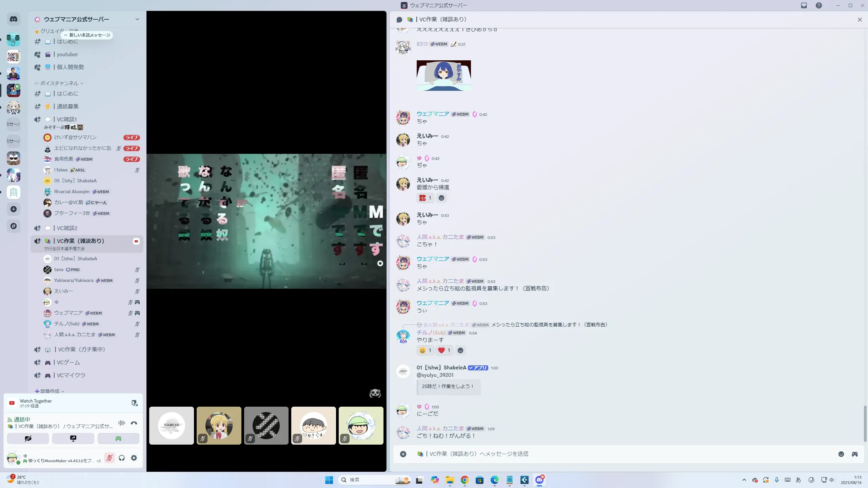Open the server discovery compass icon
The width and height of the screenshot is (868, 488).
(x=14, y=226)
